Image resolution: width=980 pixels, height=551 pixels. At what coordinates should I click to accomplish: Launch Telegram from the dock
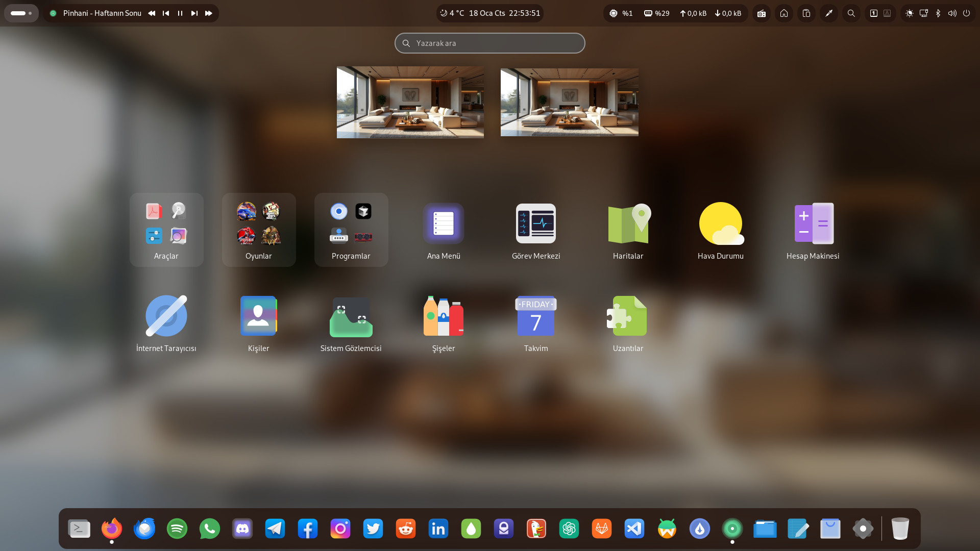[x=275, y=529]
